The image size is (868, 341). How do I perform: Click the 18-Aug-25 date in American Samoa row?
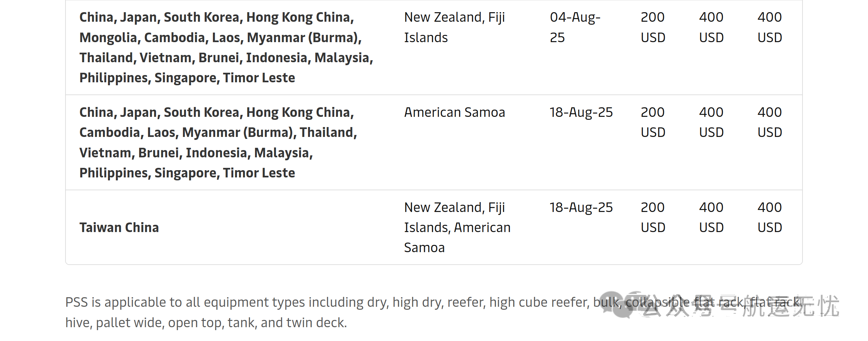click(581, 112)
